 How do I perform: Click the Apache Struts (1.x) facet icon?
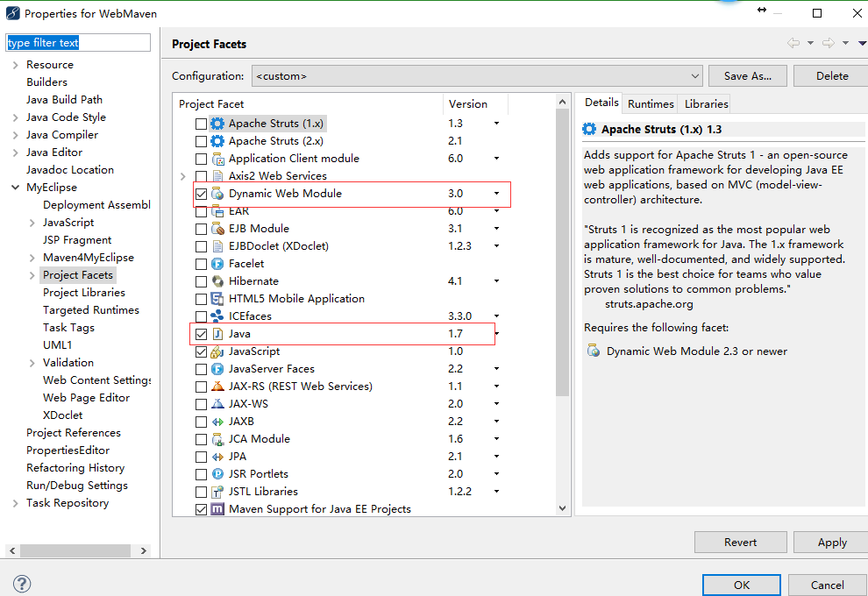(x=217, y=124)
